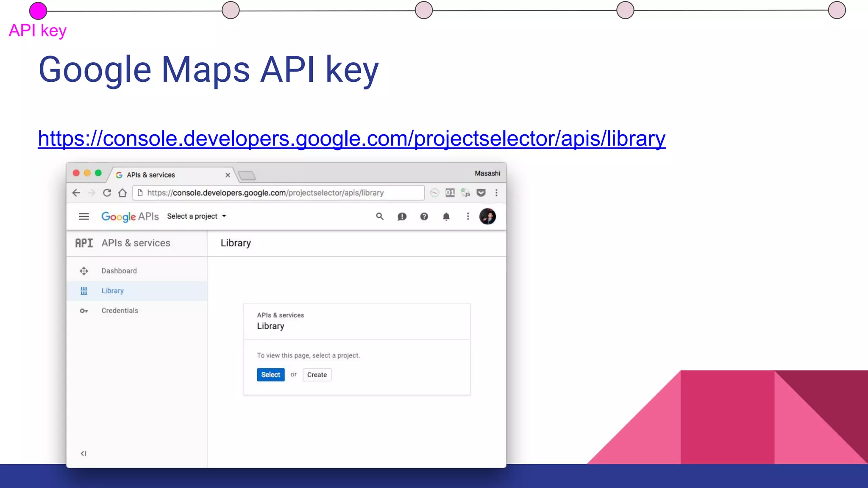The image size is (868, 488).
Task: Click the JS extension icon
Action: point(465,193)
